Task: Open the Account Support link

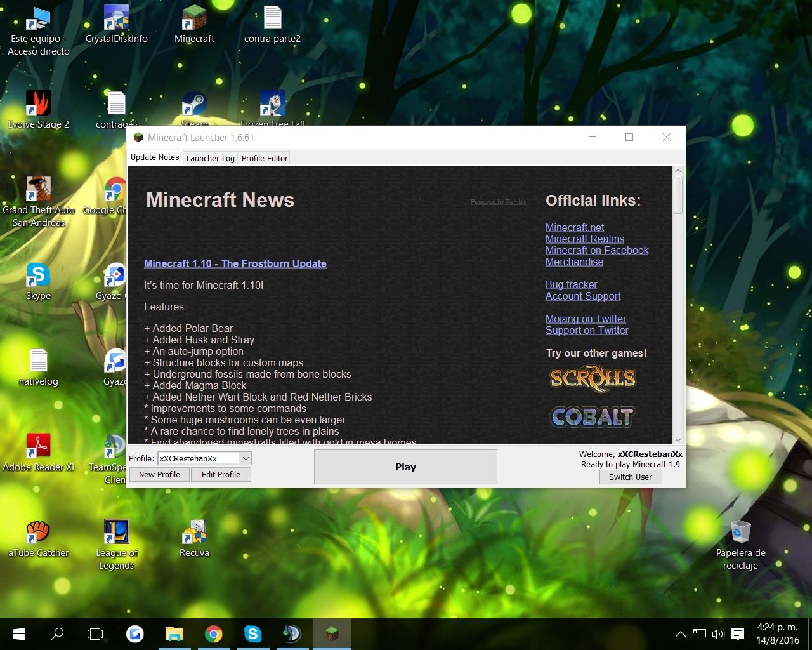Action: click(583, 296)
